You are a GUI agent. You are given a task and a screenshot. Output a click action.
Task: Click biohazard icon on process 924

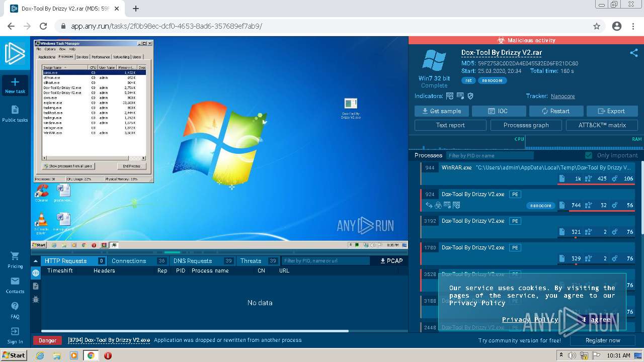click(438, 205)
